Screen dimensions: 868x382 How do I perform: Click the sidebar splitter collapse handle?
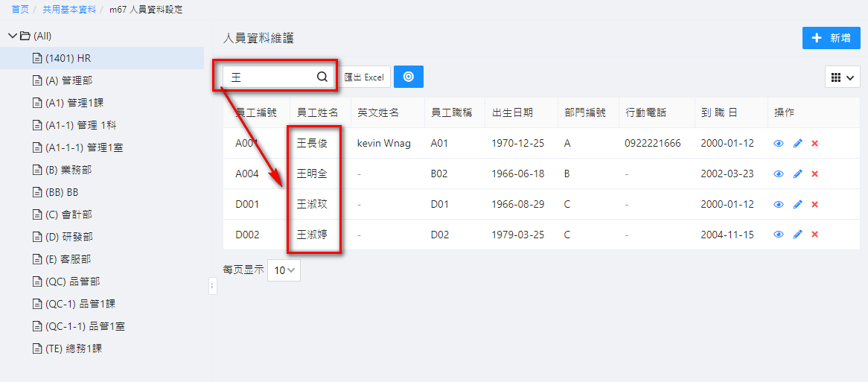[x=212, y=286]
